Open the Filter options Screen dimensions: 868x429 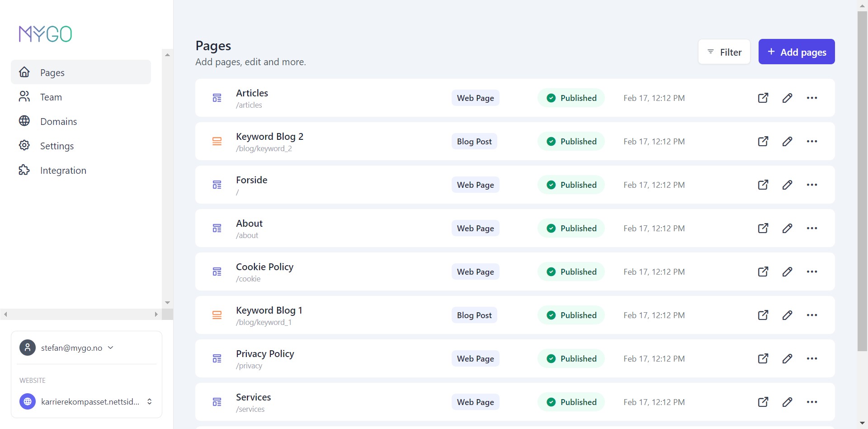[724, 52]
